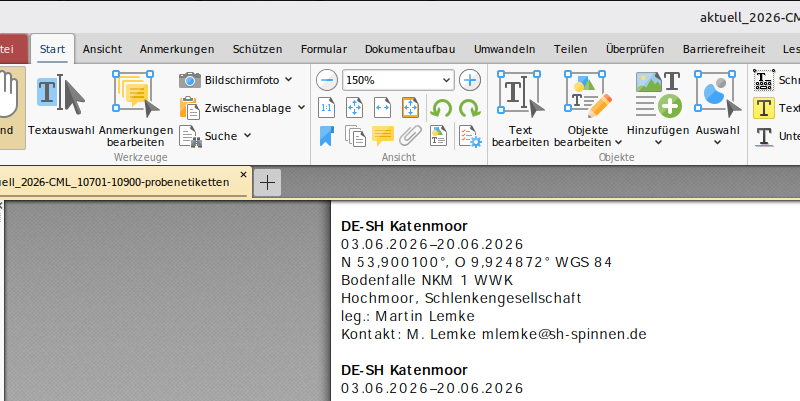Click the Werkzeuge group label

(141, 157)
